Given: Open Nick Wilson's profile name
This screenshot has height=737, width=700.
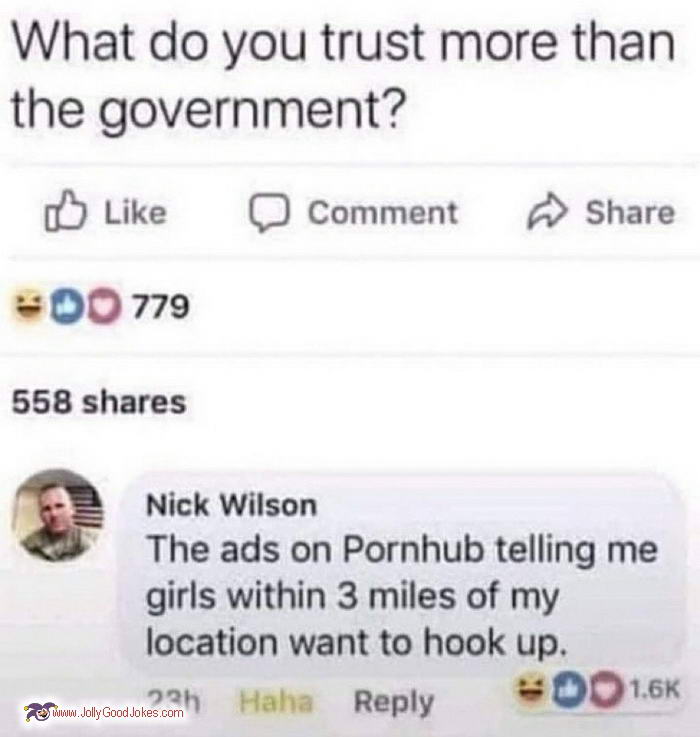Looking at the screenshot, I should 231,506.
